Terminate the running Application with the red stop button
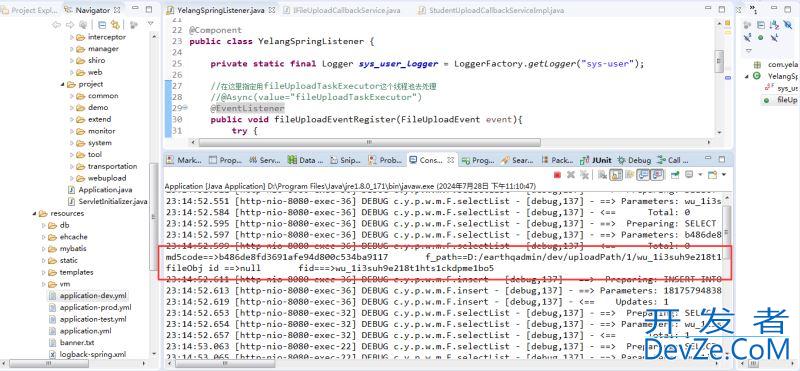800x371 pixels. [x=557, y=175]
